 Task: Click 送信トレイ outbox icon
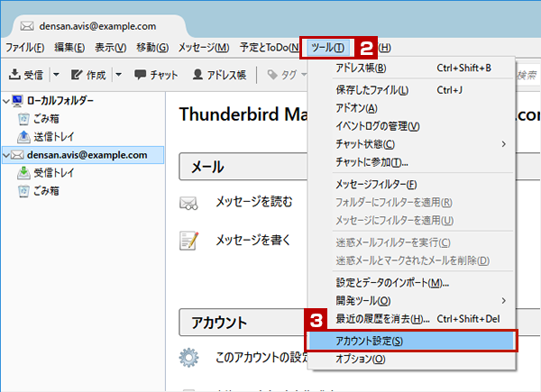[x=23, y=137]
